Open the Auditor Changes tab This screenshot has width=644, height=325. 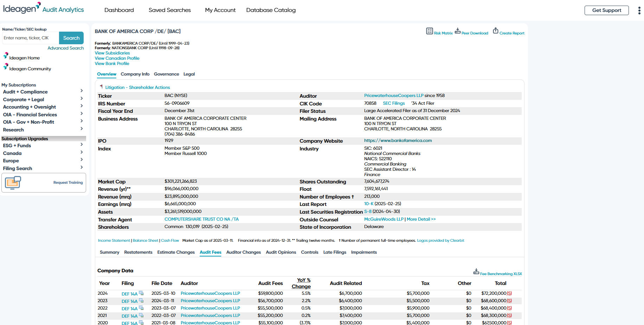tap(243, 252)
